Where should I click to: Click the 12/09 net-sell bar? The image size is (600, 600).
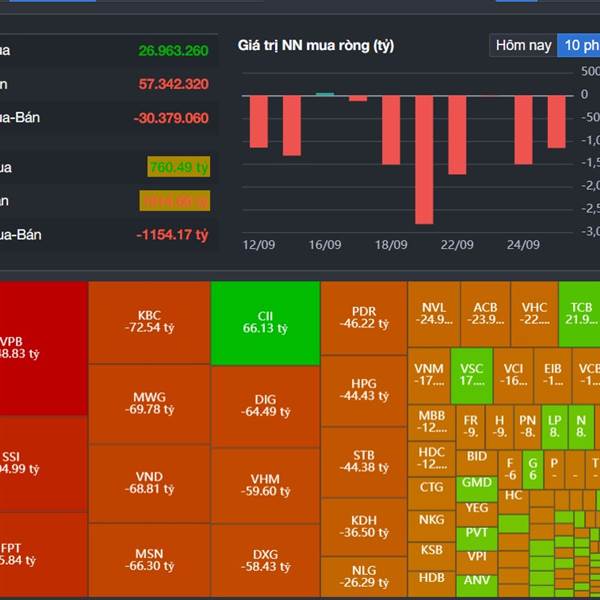point(259,122)
